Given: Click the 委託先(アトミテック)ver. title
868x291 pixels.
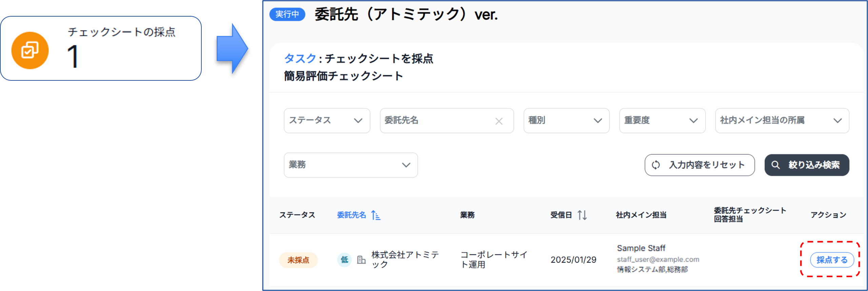Looking at the screenshot, I should 406,15.
